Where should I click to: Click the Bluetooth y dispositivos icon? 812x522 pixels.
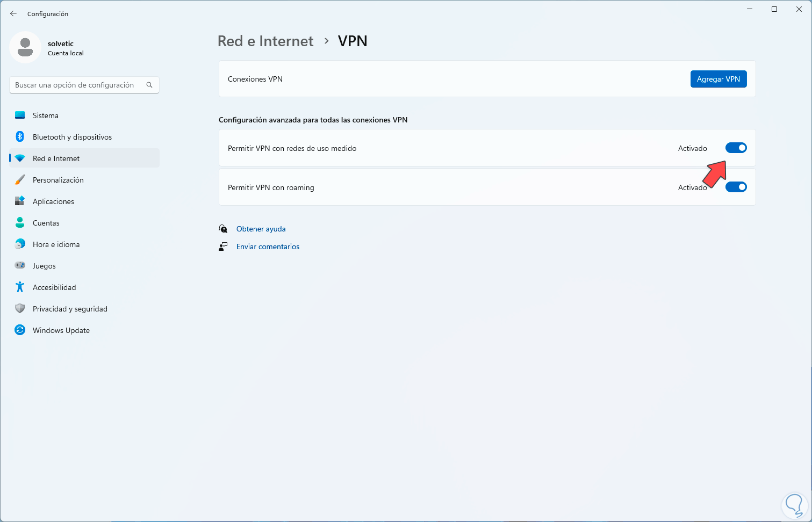(x=20, y=137)
